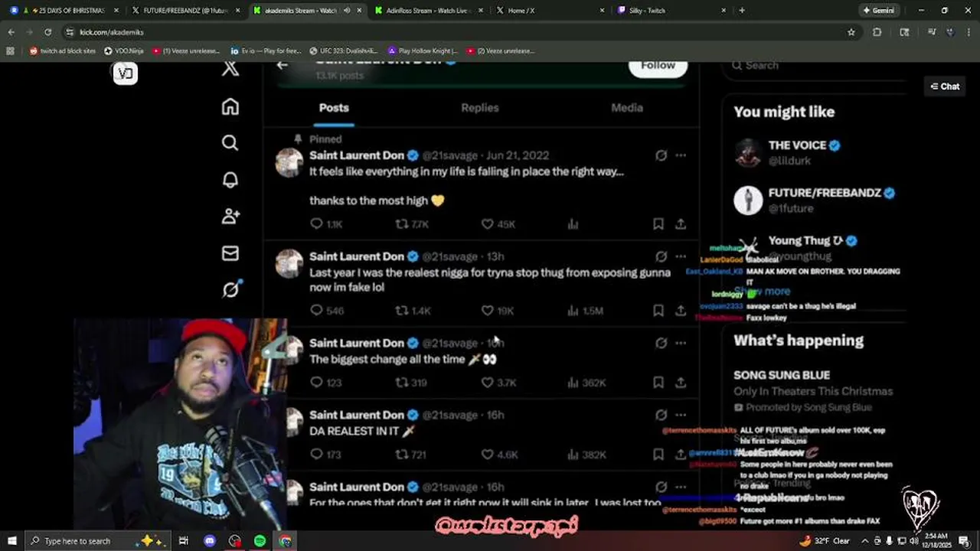Click the back arrow on the profile header
980x551 pixels.
coord(283,65)
